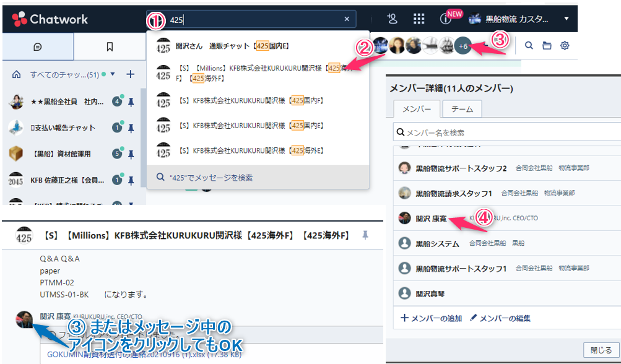
Task: Toggle pin on KFB 佐藤正之様 chat
Action: click(x=131, y=181)
